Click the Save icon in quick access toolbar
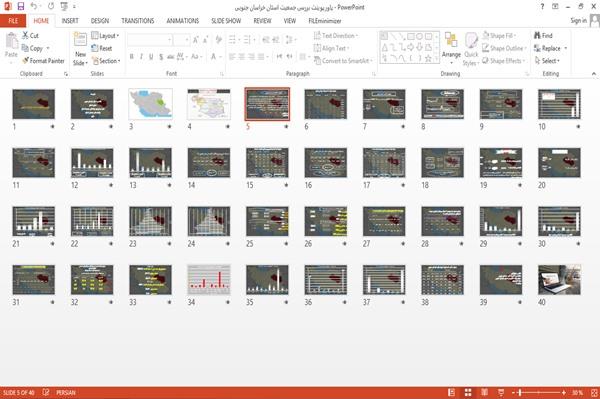 pos(21,6)
